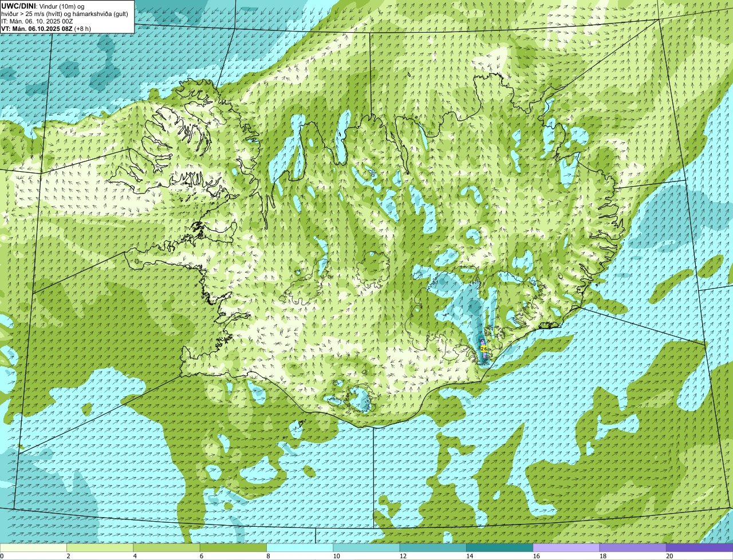Click the scale tick label '10'

coord(336,556)
